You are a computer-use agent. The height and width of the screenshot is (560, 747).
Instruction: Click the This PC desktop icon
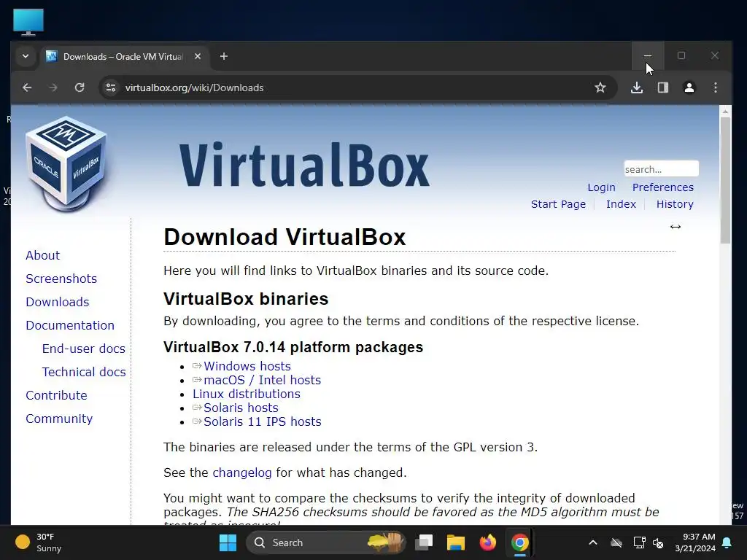(x=28, y=22)
